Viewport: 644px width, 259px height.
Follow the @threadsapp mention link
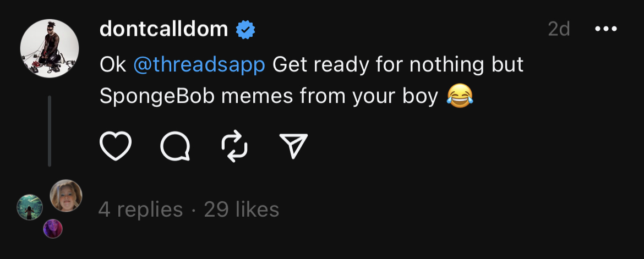pos(199,65)
